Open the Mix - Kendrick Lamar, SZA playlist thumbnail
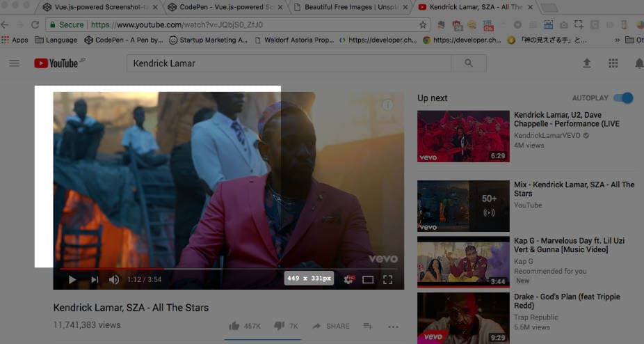 tap(463, 205)
